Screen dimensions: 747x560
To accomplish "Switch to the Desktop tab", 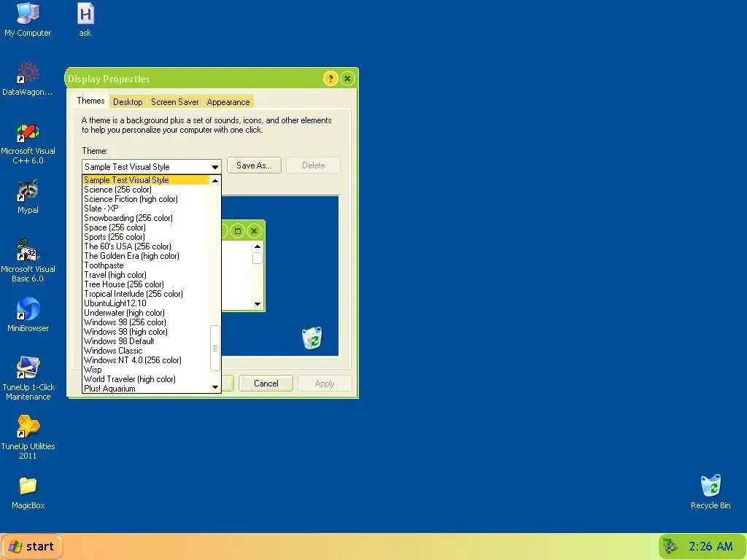I will pos(128,102).
